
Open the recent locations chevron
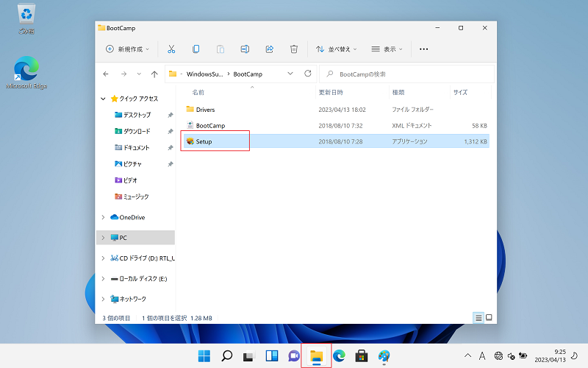tap(139, 74)
